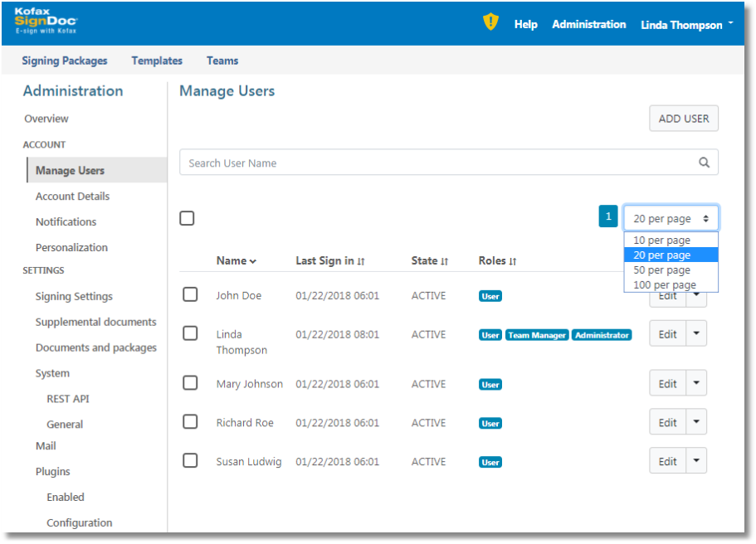
Task: Click page number 1 pagination button
Action: [x=608, y=217]
